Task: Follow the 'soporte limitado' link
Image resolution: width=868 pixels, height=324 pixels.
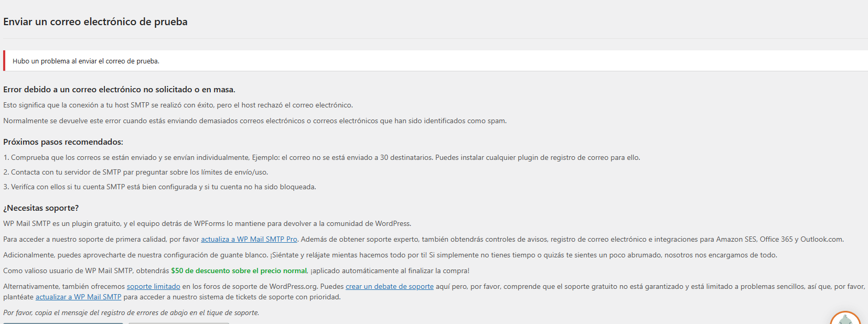Action: tap(154, 286)
